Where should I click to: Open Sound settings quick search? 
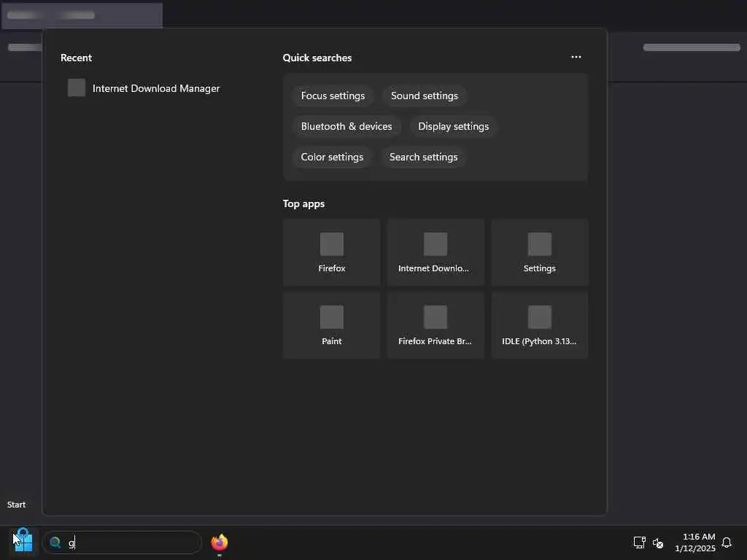point(424,96)
